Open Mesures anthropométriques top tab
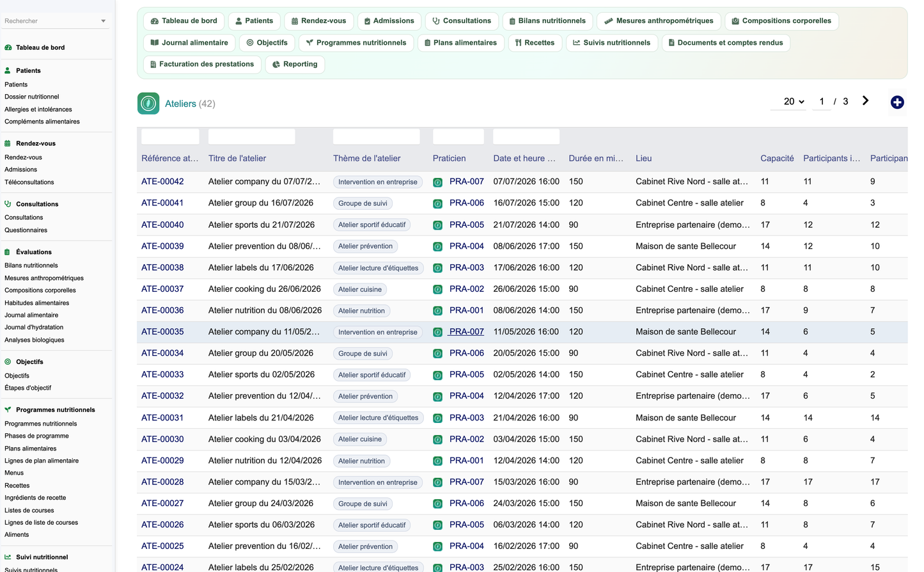Viewport: 924px width, 572px height. coord(659,21)
